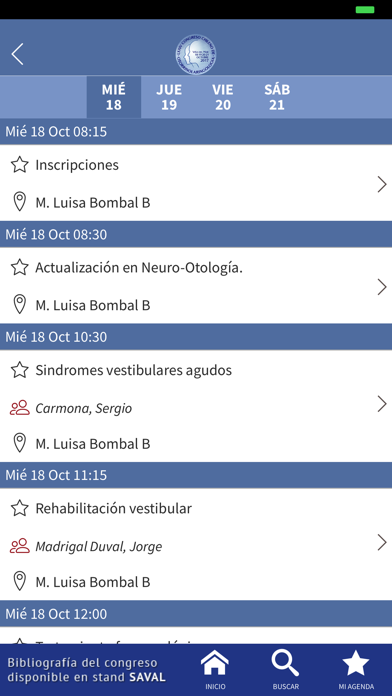The image size is (392, 696).
Task: Tap the congress logo in the header
Action: [x=196, y=54]
